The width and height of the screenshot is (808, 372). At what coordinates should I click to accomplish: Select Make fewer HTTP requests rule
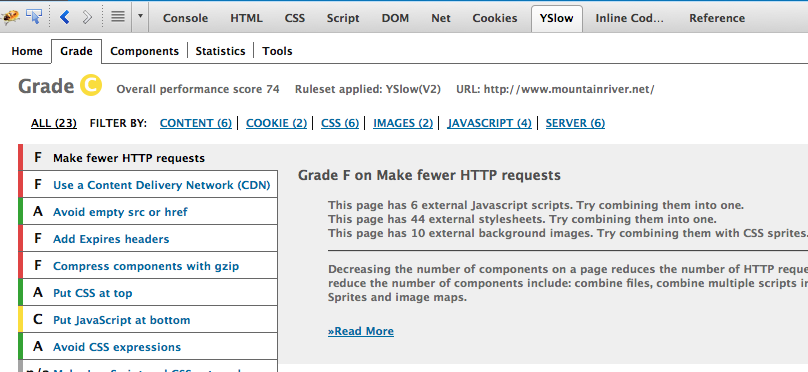pos(149,158)
